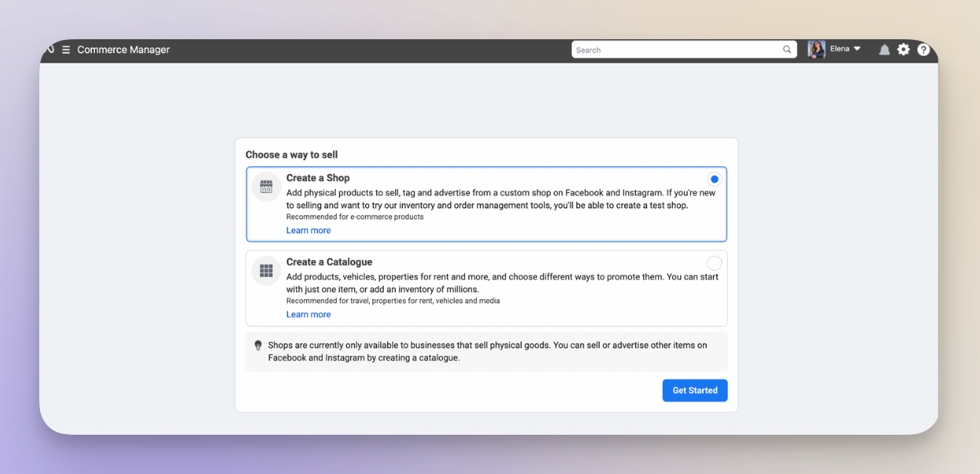Image resolution: width=980 pixels, height=474 pixels.
Task: Click the catalogue grid icon
Action: [x=266, y=271]
